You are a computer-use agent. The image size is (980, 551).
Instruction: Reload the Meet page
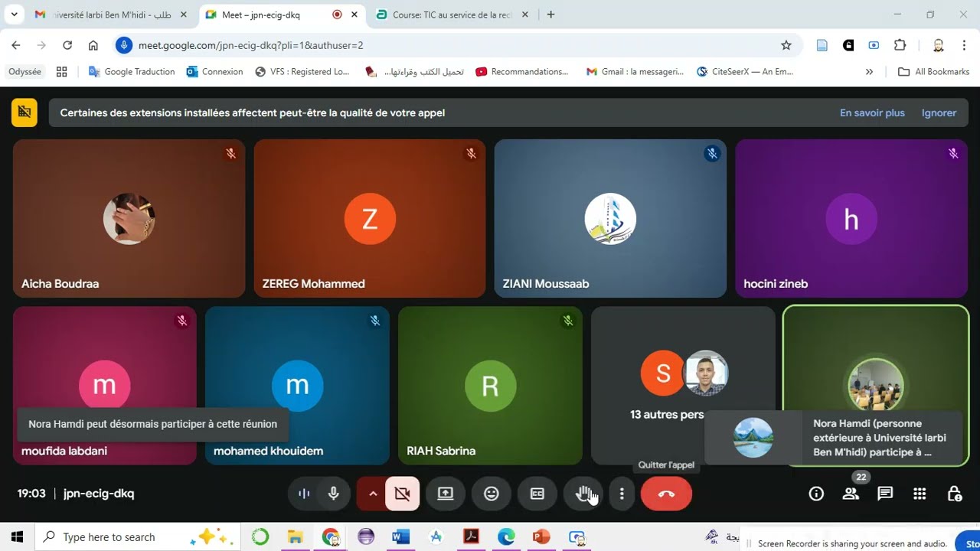(67, 45)
